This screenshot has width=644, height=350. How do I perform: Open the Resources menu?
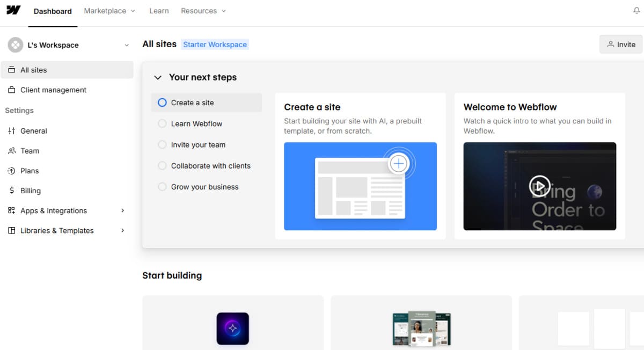[x=203, y=11]
